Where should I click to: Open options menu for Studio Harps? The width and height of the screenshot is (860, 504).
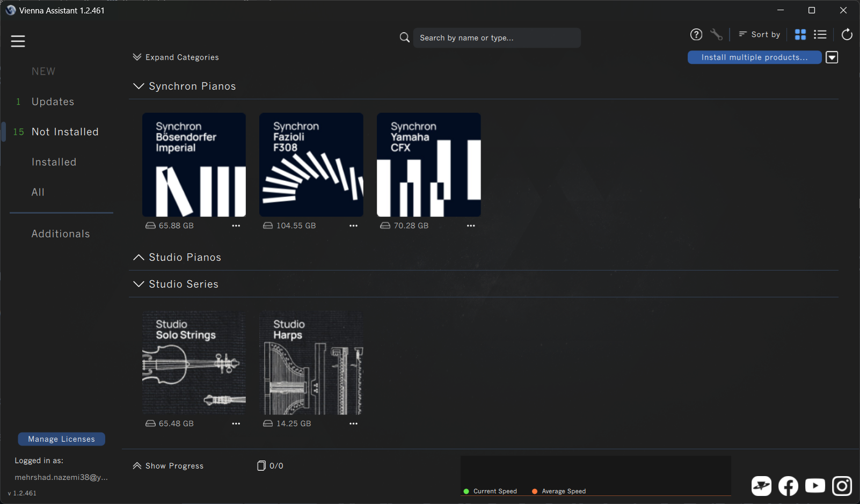353,423
